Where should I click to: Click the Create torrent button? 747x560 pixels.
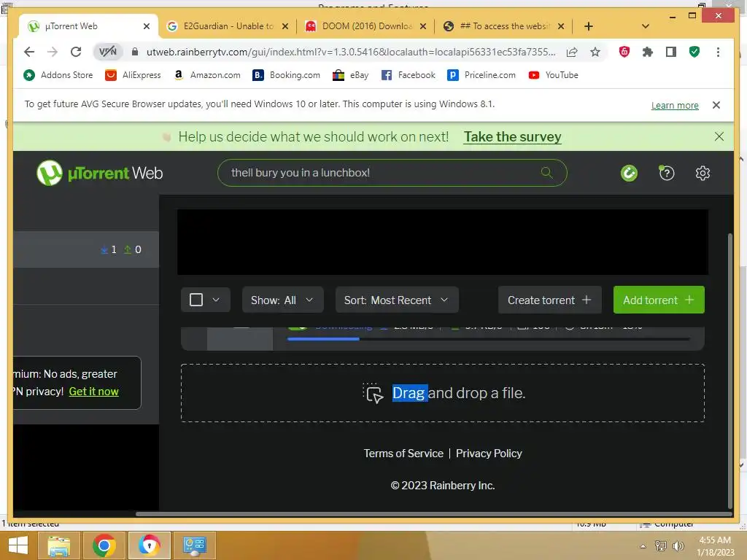(x=550, y=300)
